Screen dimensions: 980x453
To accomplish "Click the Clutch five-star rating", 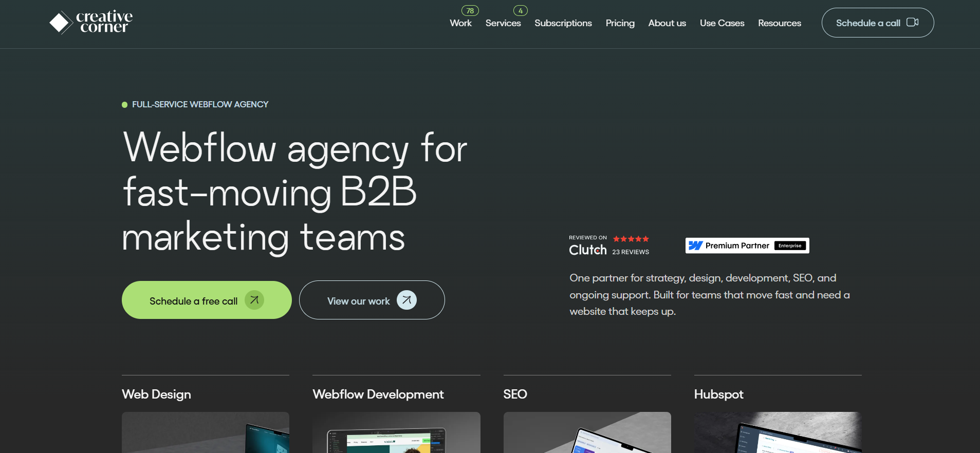I will tap(631, 239).
